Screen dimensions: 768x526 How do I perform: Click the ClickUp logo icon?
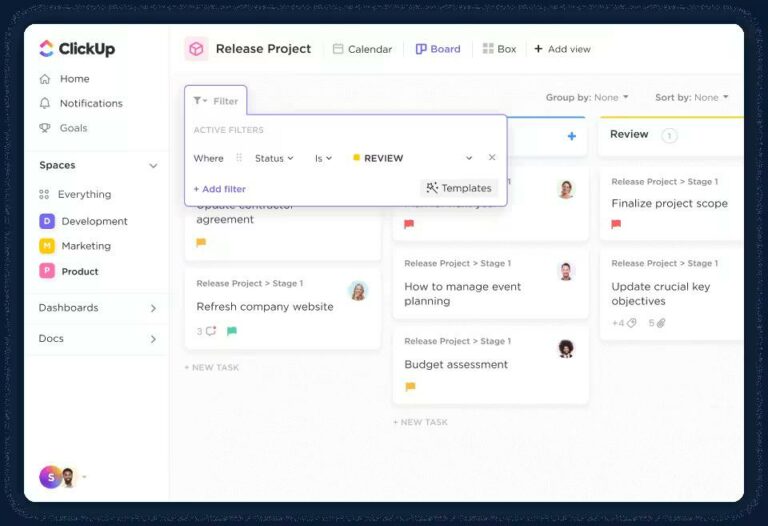[x=46, y=48]
